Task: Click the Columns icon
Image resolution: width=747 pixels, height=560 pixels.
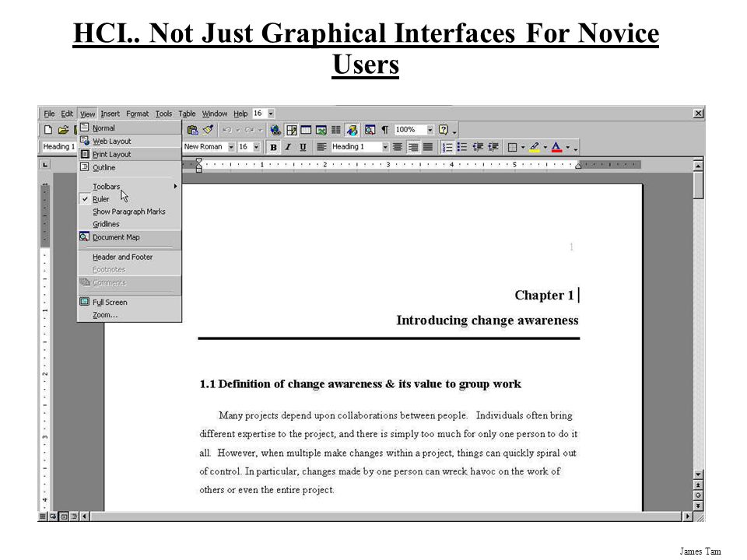Action: (x=336, y=130)
